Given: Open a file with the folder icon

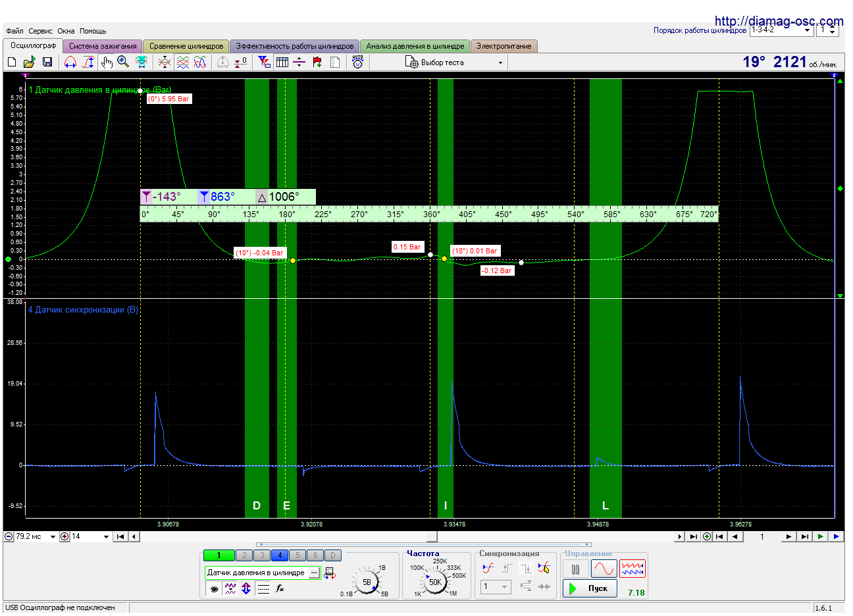Looking at the screenshot, I should pyautogui.click(x=29, y=62).
